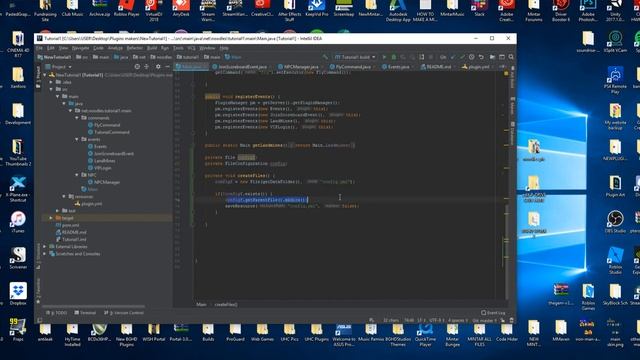Open the Refactor menu
Viewport: 640px width, 360px height.
tap(134, 48)
